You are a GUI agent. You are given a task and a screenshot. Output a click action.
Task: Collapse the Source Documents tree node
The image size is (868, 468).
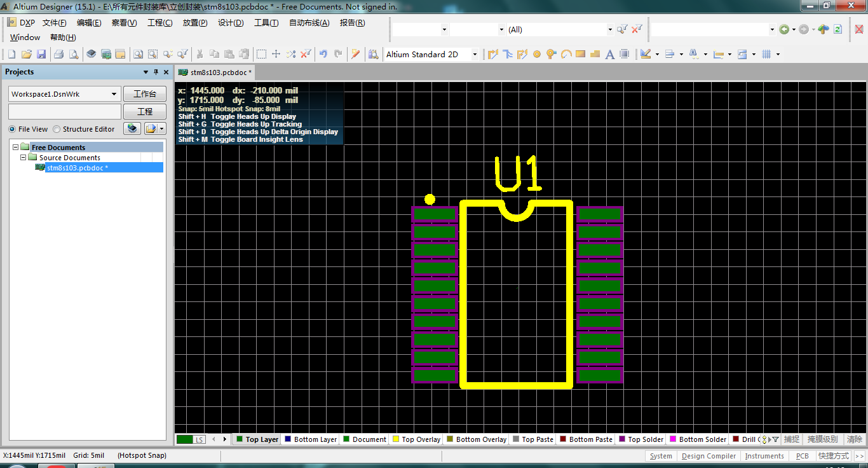tap(24, 157)
